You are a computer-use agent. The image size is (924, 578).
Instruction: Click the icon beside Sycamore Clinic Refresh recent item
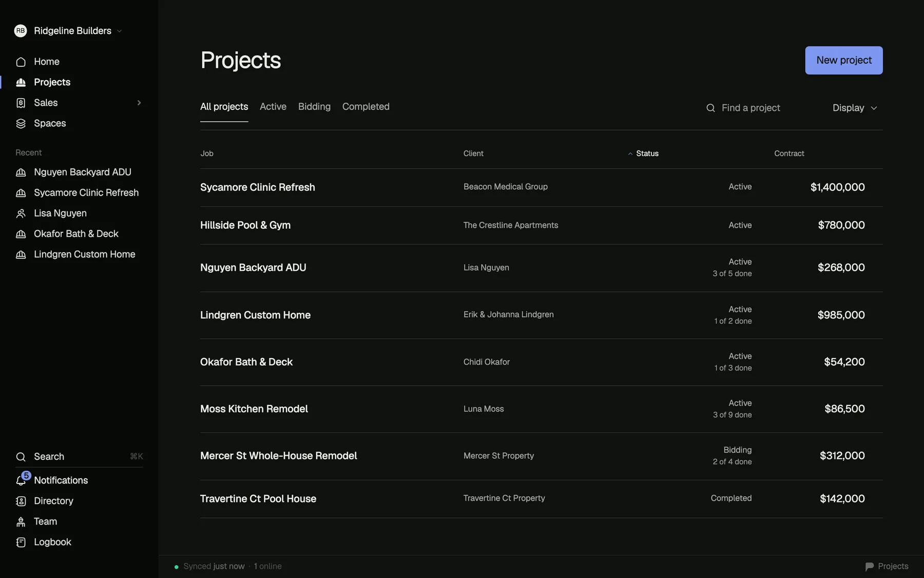[21, 193]
